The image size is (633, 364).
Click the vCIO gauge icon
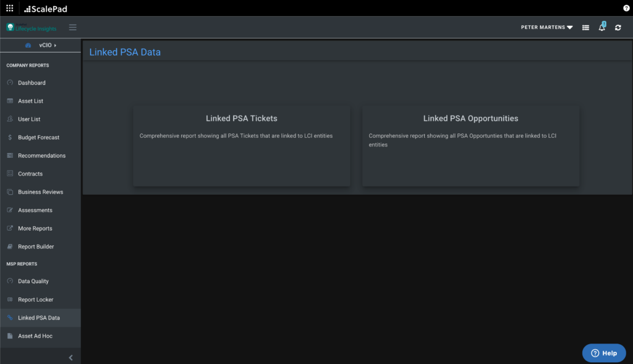click(28, 45)
